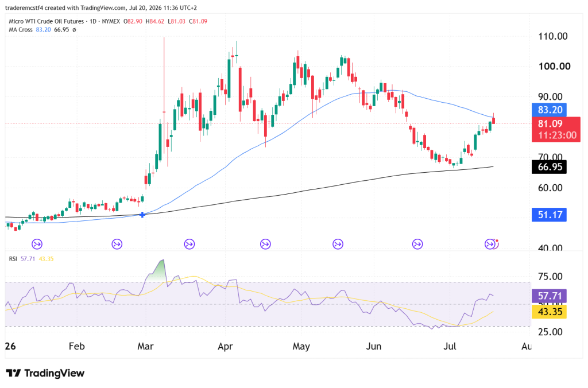Click the mid-January contract rollover circle icon
This screenshot has width=588, height=388.
37,244
